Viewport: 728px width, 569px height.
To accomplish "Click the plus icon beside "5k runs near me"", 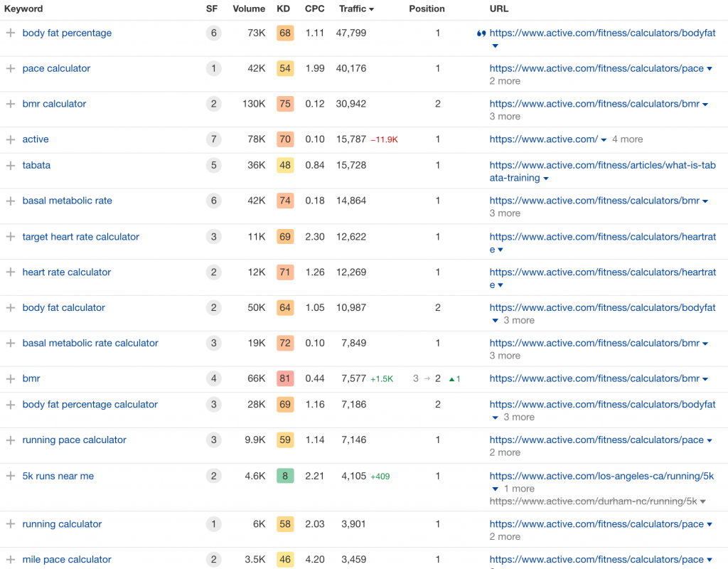I will [10, 476].
